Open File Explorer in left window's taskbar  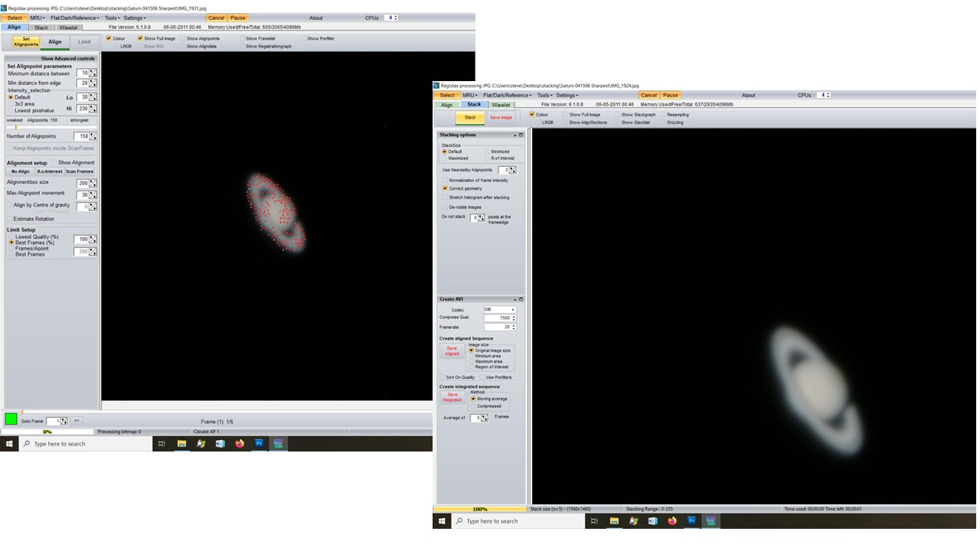(x=181, y=444)
